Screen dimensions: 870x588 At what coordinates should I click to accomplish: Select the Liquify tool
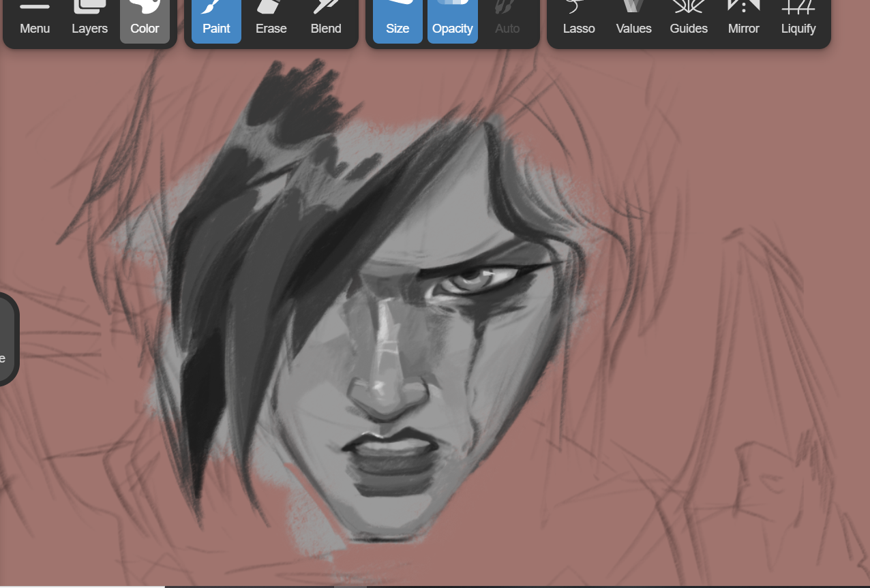tap(798, 19)
